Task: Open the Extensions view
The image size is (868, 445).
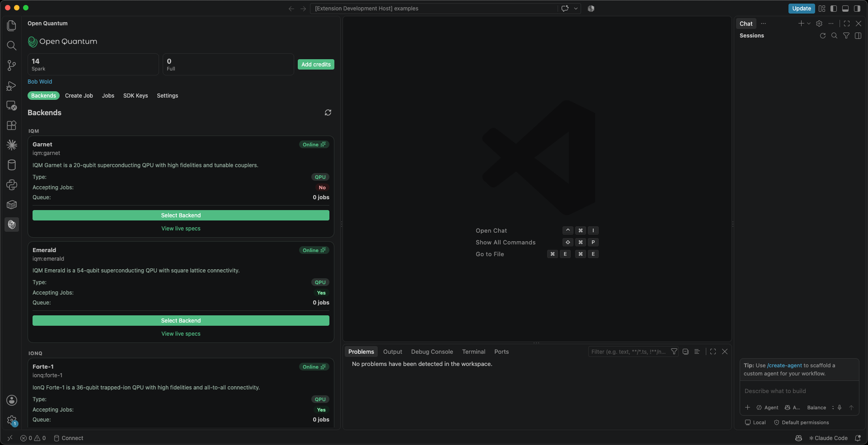Action: [11, 125]
